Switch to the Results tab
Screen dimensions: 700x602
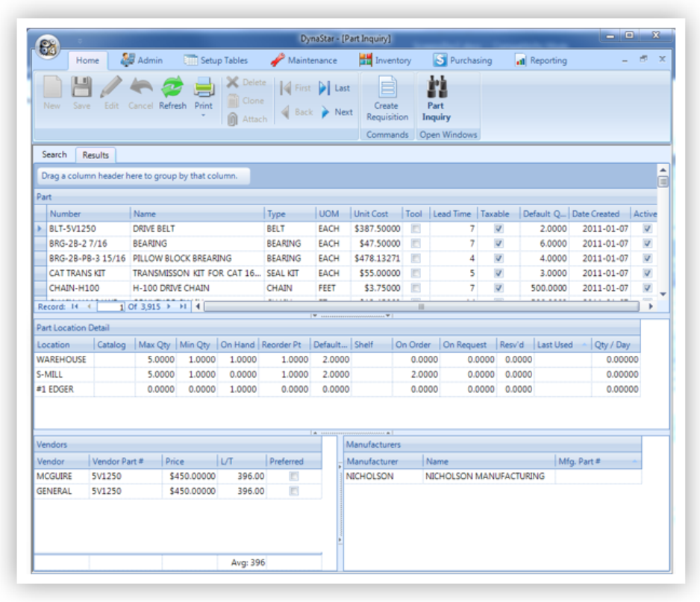click(x=96, y=155)
